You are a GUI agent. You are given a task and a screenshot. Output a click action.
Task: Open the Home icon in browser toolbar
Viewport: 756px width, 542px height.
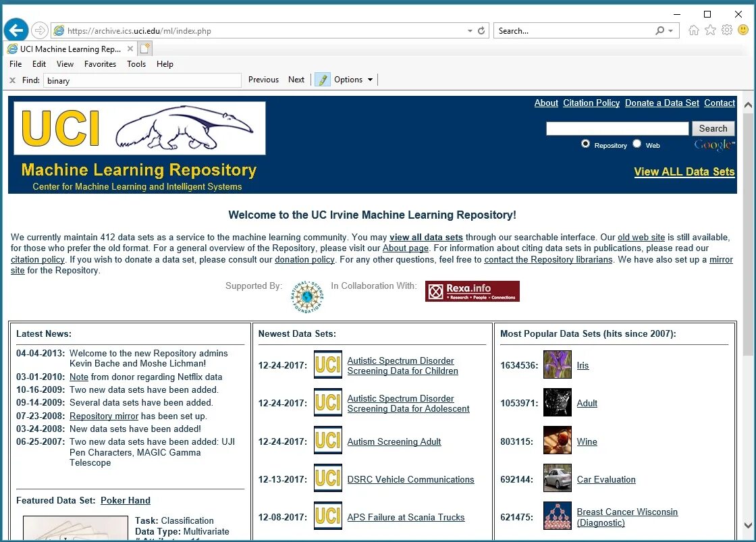click(693, 30)
